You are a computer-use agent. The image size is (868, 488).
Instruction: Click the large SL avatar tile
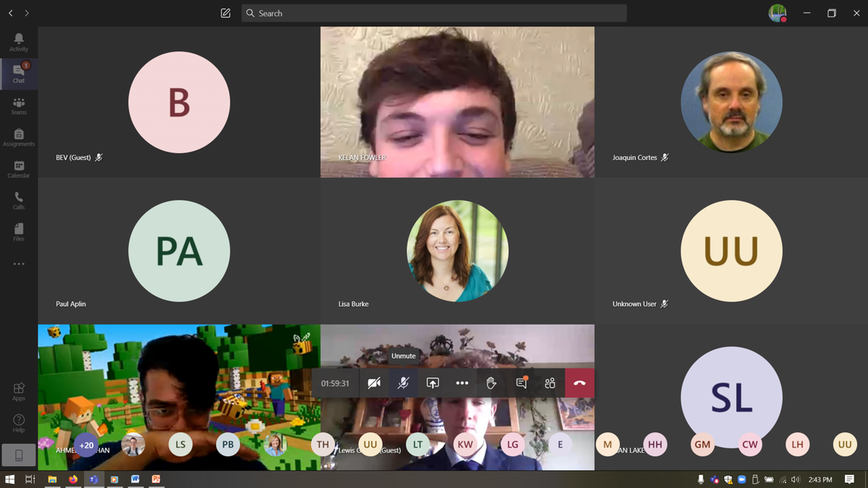tap(731, 398)
